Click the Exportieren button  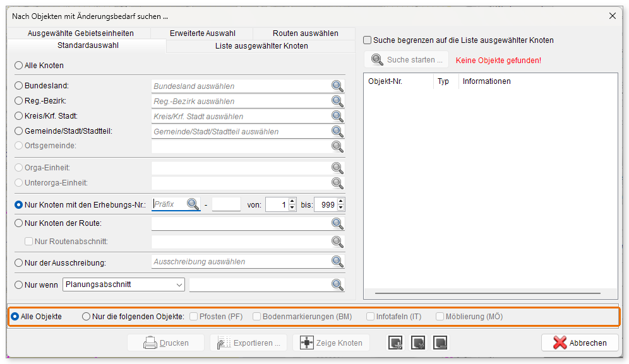[x=248, y=343]
